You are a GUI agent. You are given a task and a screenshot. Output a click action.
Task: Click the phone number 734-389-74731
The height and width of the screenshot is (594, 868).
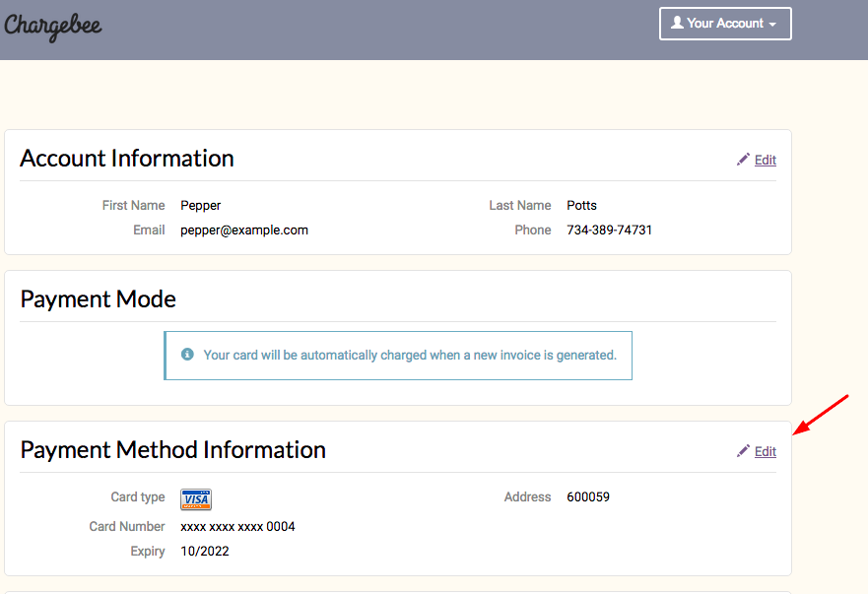click(x=609, y=230)
